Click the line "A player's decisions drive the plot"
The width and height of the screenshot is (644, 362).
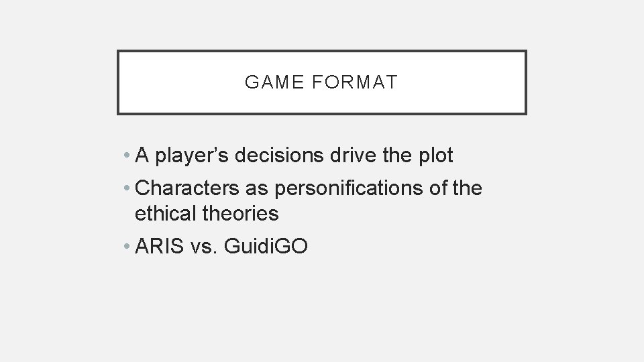click(x=294, y=156)
